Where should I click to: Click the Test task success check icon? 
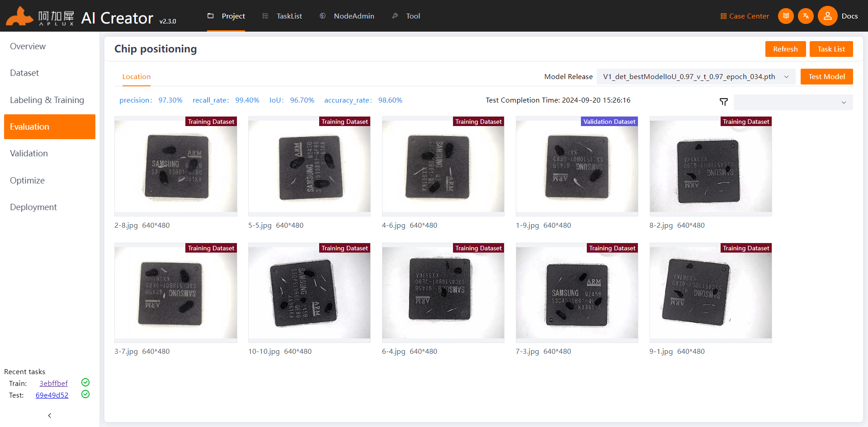click(x=85, y=394)
